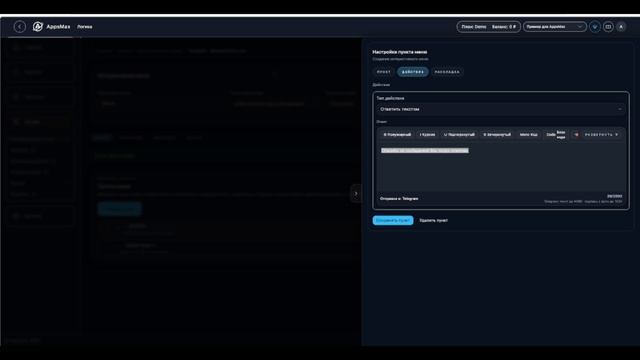Click the small red icon in the editor toolbar
The height and width of the screenshot is (360, 640).
tap(576, 134)
